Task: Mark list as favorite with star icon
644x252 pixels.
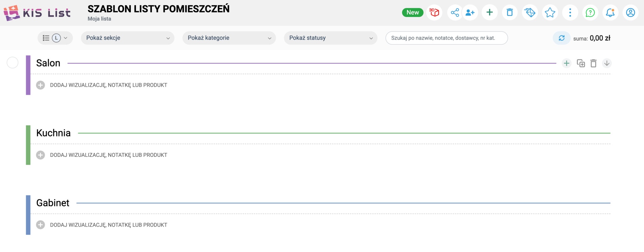Action: (x=550, y=13)
